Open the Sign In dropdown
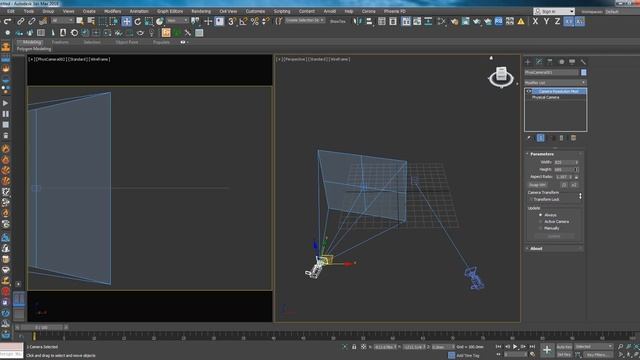The image size is (640, 360). point(554,11)
